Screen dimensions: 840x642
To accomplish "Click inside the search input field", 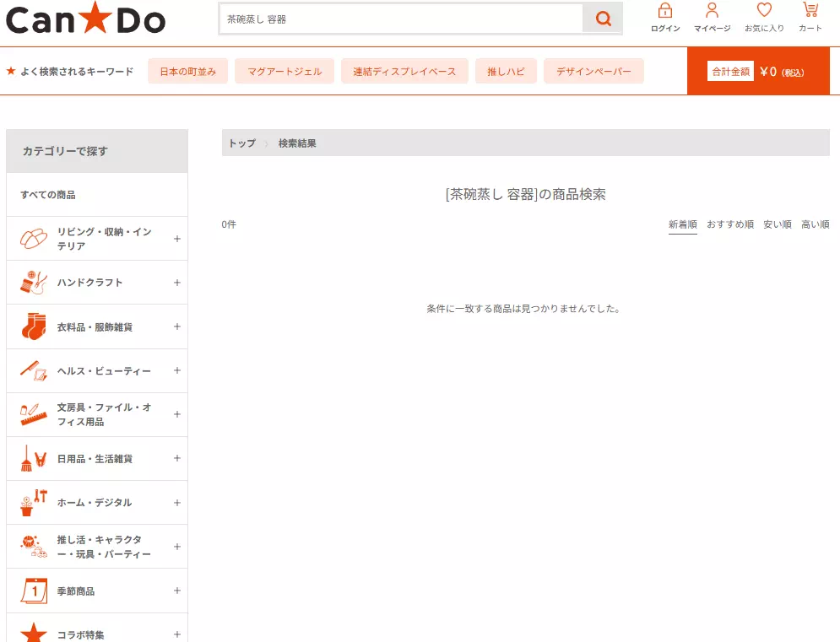I will (397, 17).
